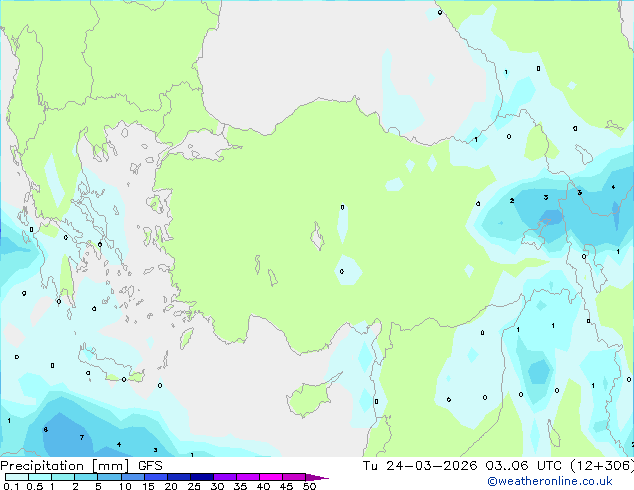Click the 35 to 40 mm legend swatch
Screen dimensions: 634x490
coord(247,477)
